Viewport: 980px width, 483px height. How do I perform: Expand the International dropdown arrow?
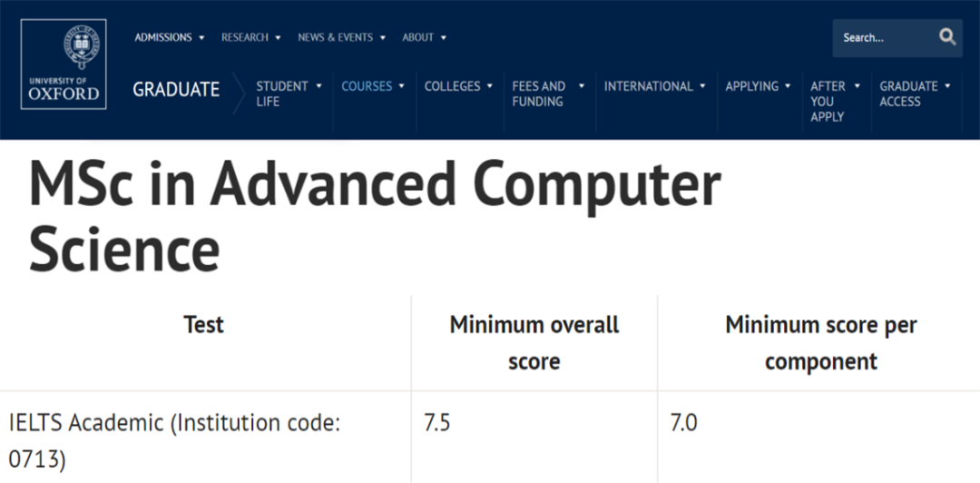[x=702, y=85]
